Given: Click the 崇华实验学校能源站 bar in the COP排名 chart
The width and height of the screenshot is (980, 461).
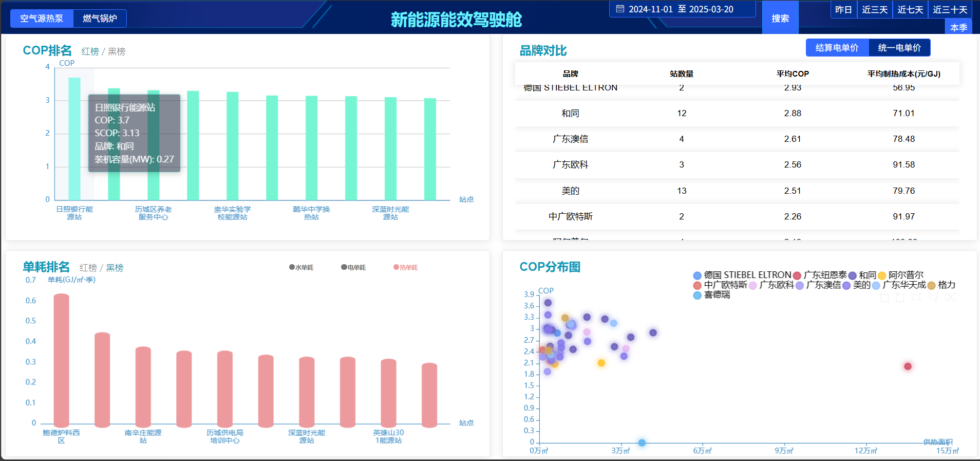Looking at the screenshot, I should click(x=233, y=146).
